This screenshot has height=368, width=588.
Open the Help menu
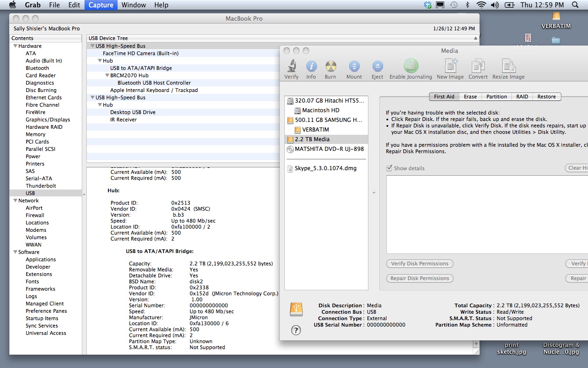tap(161, 5)
